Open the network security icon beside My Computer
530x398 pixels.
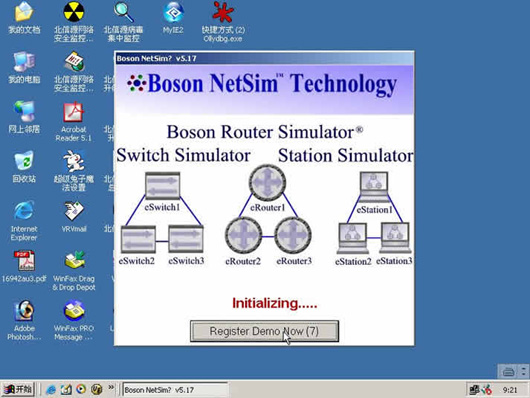click(74, 72)
